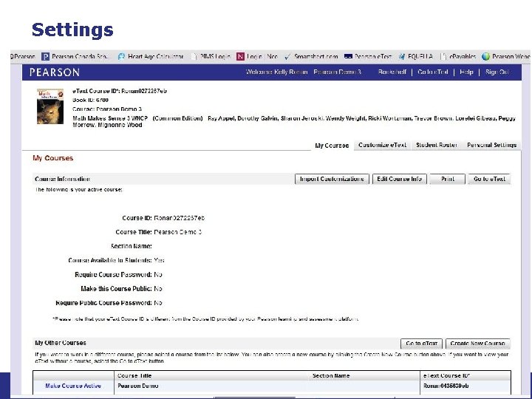Image resolution: width=532 pixels, height=399 pixels.
Task: Click Go to eText in Course Information
Action: (489, 179)
